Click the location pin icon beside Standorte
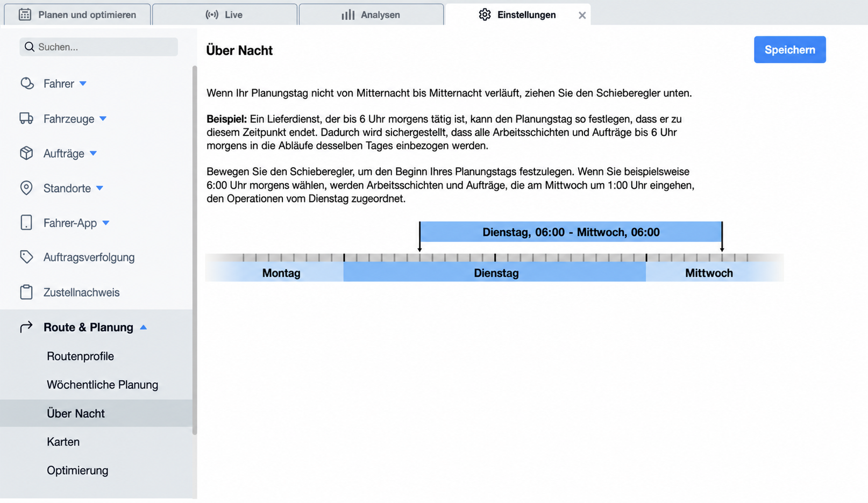Image resolution: width=868 pixels, height=503 pixels. click(26, 188)
